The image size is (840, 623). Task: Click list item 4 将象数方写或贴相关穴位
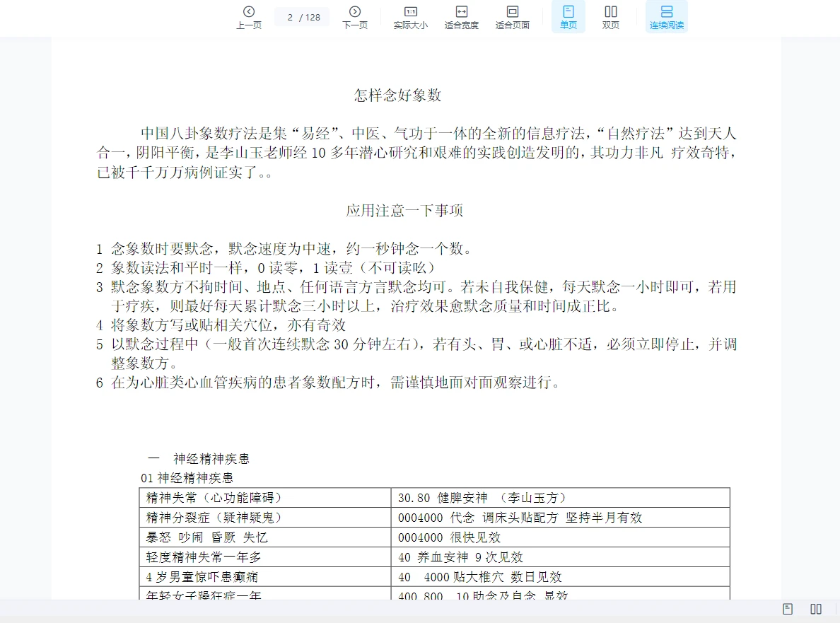pyautogui.click(x=221, y=325)
